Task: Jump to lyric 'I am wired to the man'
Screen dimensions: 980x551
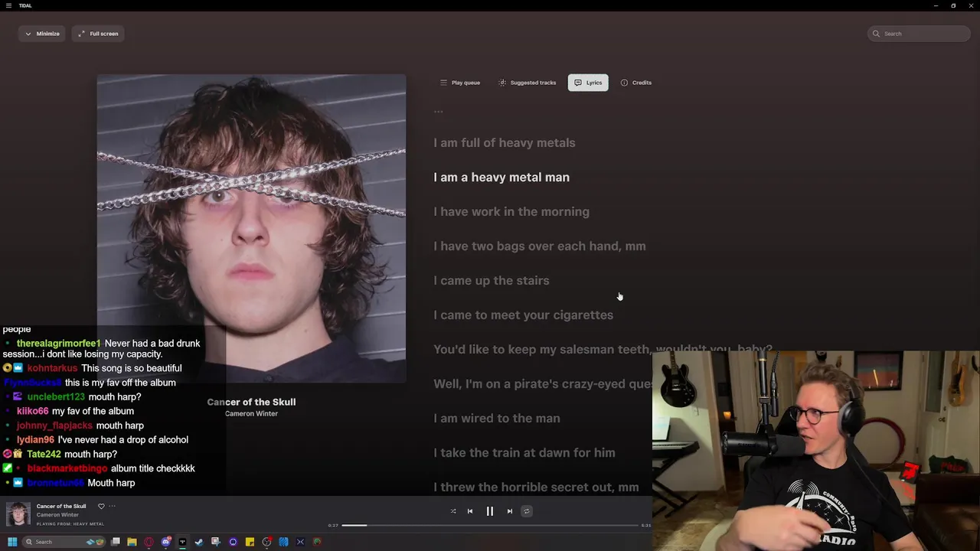Action: coord(497,419)
